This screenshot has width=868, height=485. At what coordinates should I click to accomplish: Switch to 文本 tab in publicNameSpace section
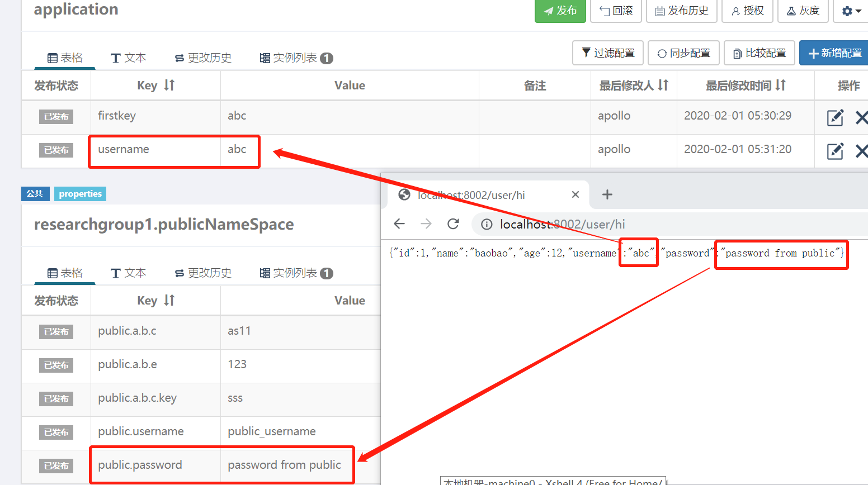point(128,273)
